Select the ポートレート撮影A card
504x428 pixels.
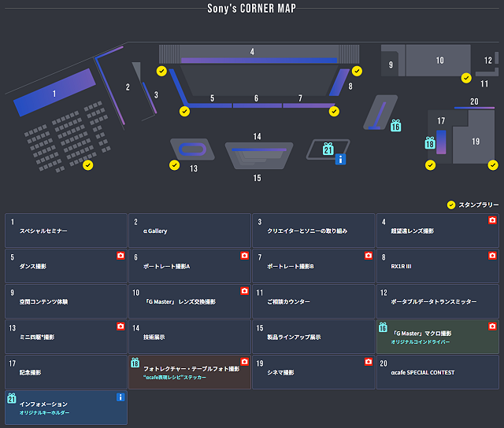(189, 266)
